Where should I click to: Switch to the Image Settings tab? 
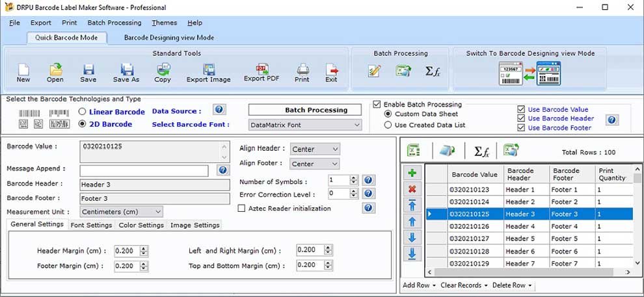[195, 225]
